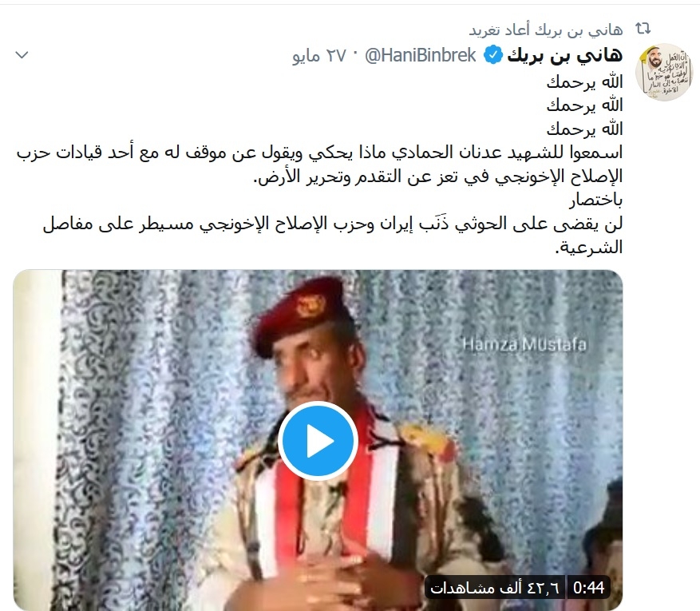Click the display name هاني بن بريك
This screenshot has height=611, width=700.
click(565, 55)
